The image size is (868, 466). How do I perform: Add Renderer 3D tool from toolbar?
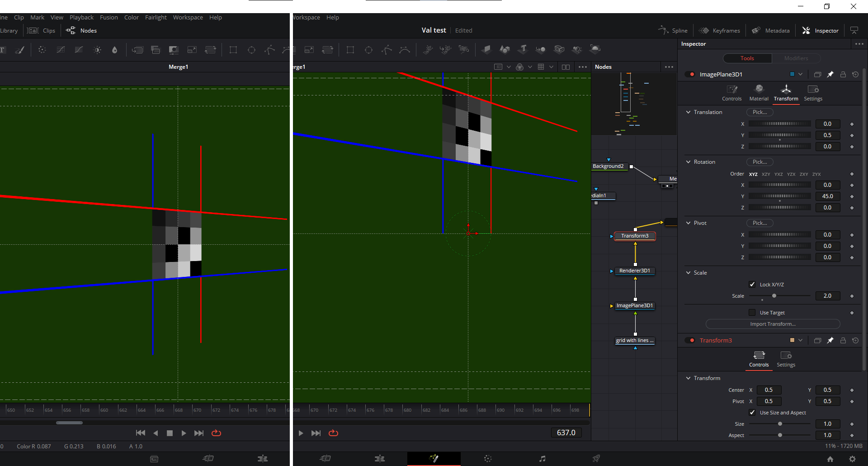[x=595, y=49]
